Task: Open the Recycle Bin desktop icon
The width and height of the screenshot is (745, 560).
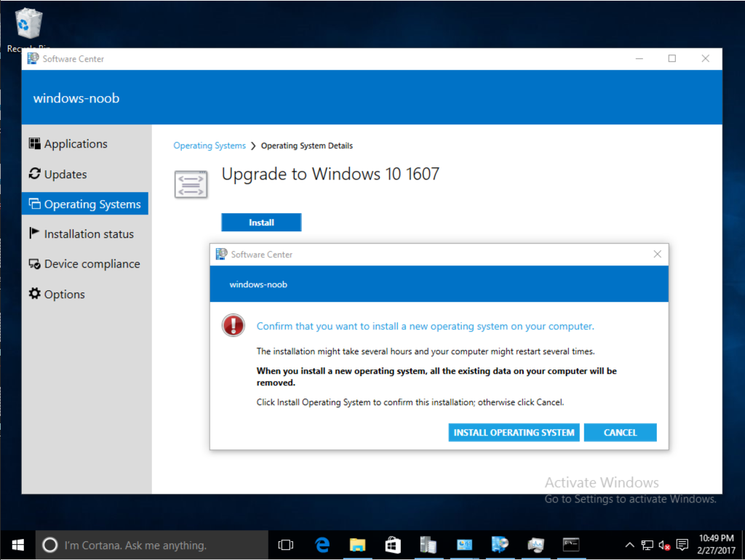Action: pyautogui.click(x=28, y=28)
